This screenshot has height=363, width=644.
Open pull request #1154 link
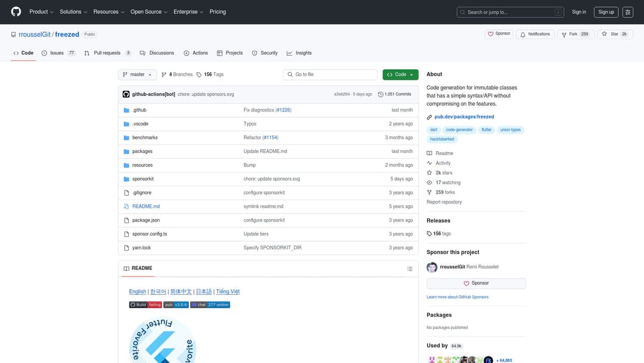pyautogui.click(x=270, y=137)
